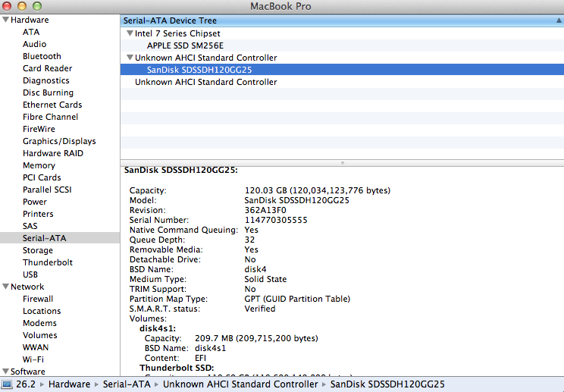Select Diagnostics in the sidebar
This screenshot has height=392, width=564.
point(46,80)
